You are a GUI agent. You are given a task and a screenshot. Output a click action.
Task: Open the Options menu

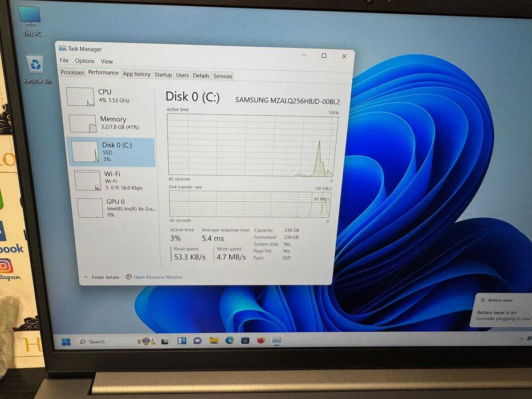[x=85, y=61]
